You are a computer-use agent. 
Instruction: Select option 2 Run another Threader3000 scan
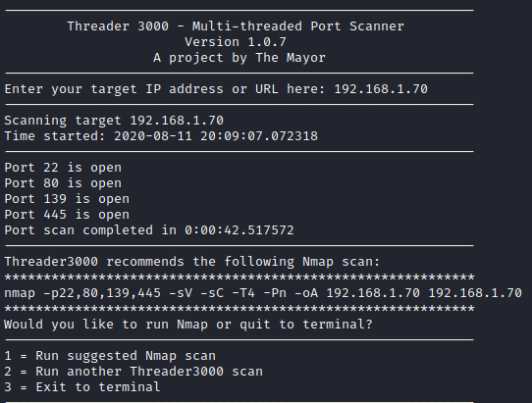(x=133, y=372)
